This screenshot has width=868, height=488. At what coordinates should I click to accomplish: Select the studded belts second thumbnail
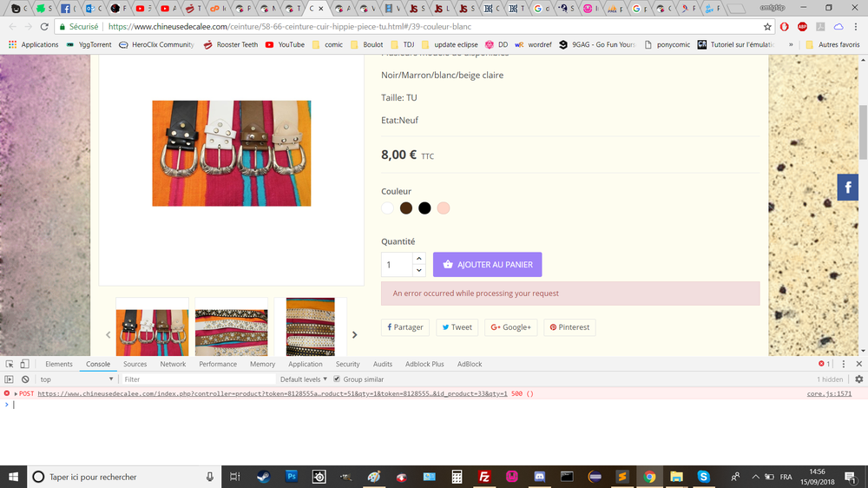tap(232, 332)
